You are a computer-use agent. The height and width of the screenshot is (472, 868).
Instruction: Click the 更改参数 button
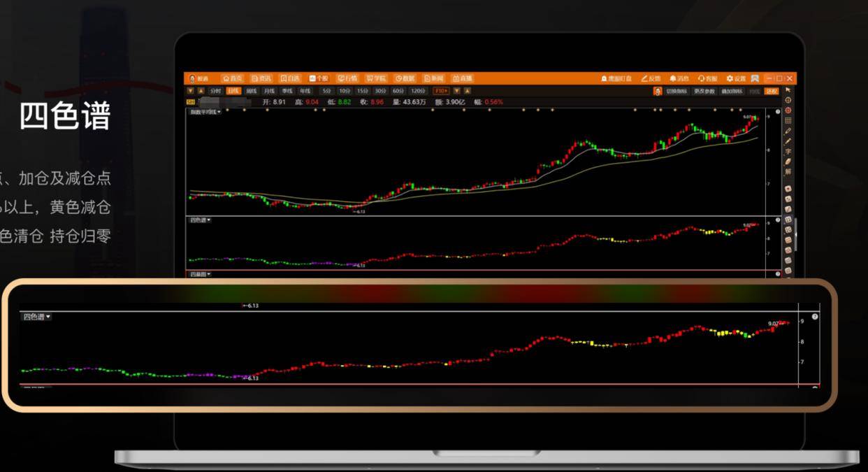704,91
